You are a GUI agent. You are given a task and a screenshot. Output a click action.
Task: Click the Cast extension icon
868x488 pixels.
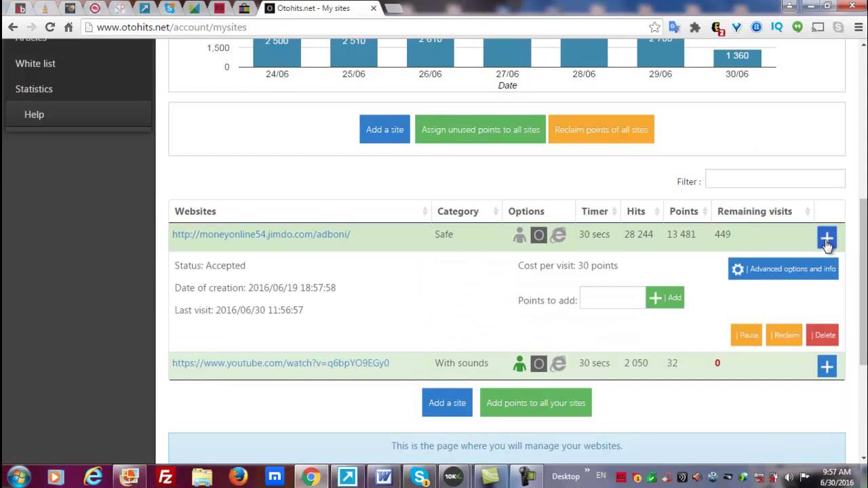[x=818, y=27]
